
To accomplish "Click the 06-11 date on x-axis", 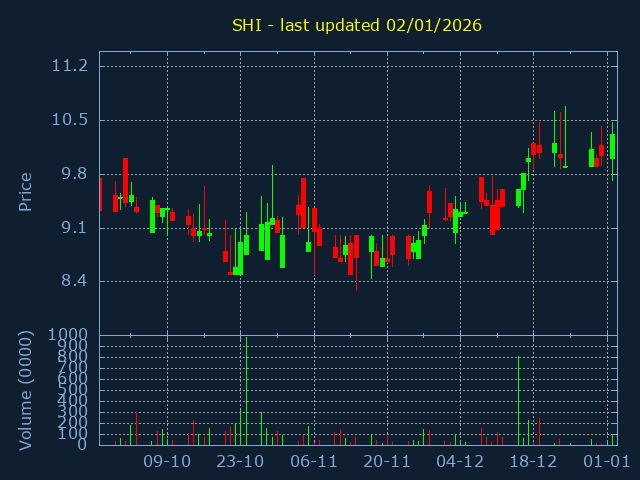I will [314, 462].
